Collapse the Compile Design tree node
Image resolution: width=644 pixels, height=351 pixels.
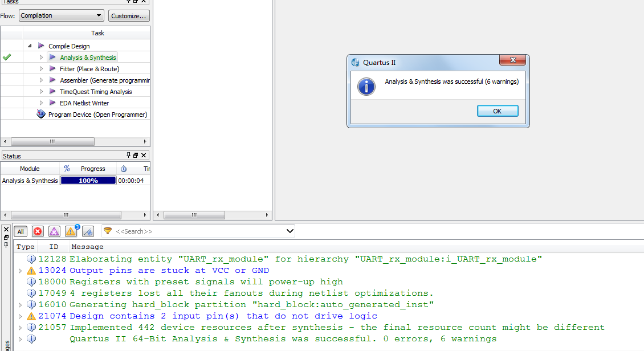[29, 46]
